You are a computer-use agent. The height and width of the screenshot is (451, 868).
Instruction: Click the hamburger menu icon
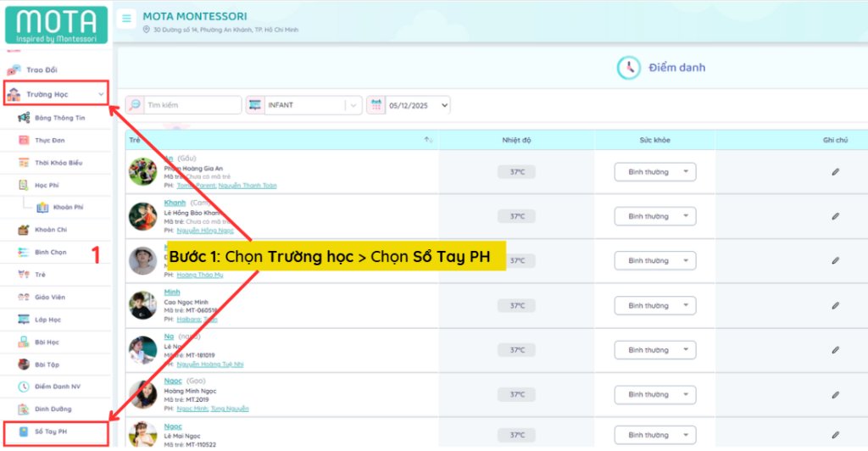click(126, 19)
